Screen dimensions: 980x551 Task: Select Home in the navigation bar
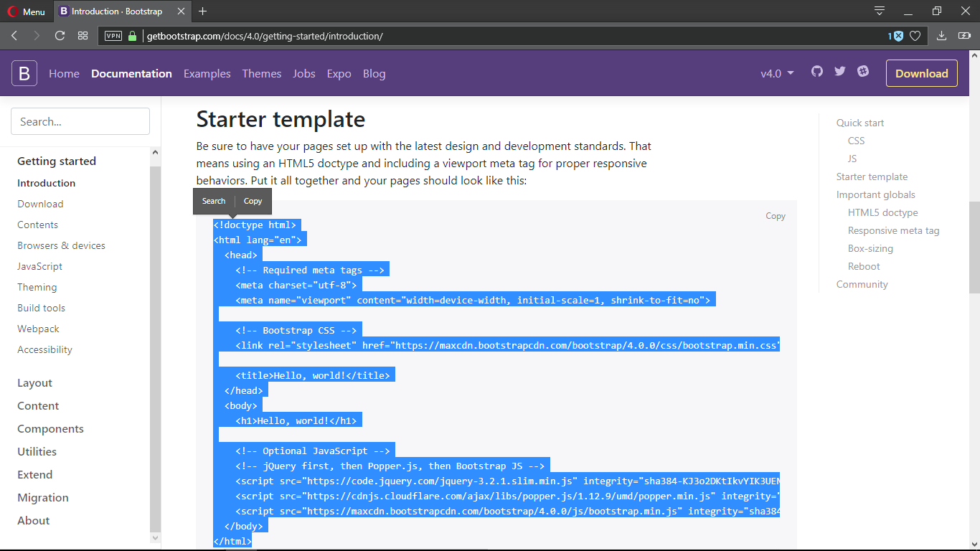[x=64, y=73]
